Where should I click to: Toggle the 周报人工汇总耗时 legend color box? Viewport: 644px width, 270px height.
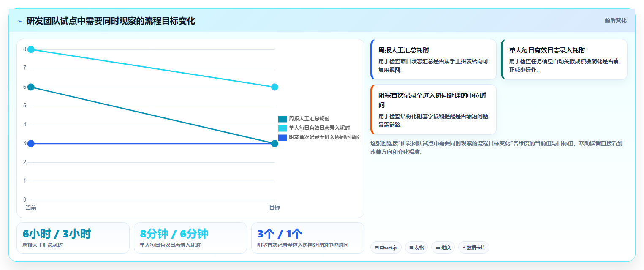pos(283,119)
